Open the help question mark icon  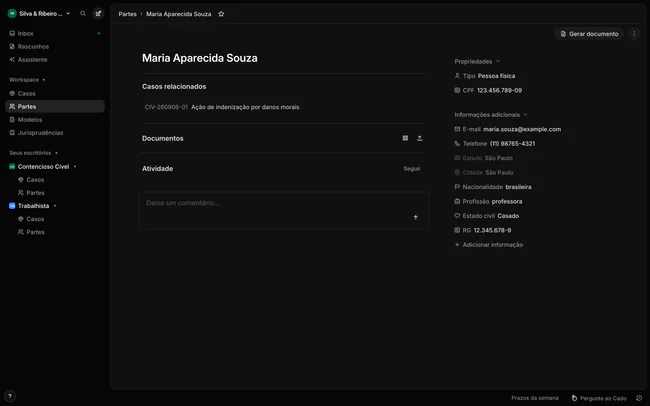click(x=10, y=396)
